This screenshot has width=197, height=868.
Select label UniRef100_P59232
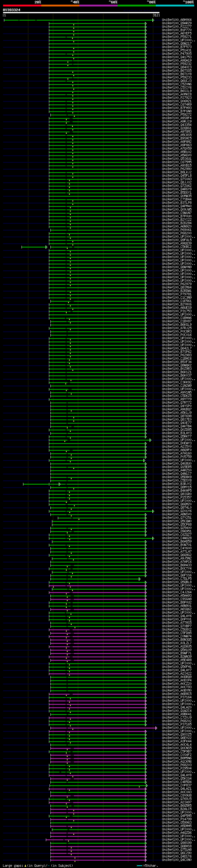[x=177, y=64]
